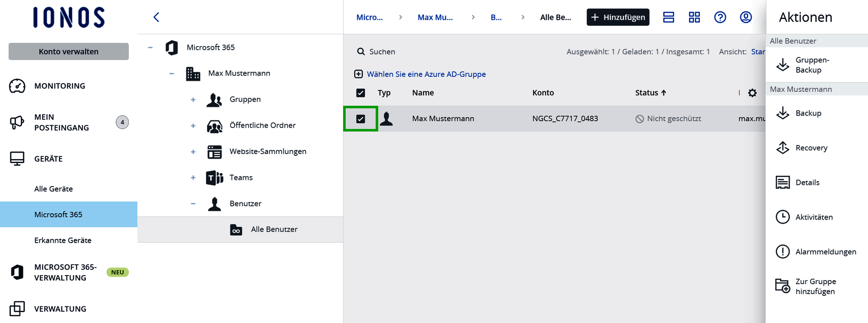
Task: Click the Gruppen-Backup download icon
Action: (x=783, y=65)
